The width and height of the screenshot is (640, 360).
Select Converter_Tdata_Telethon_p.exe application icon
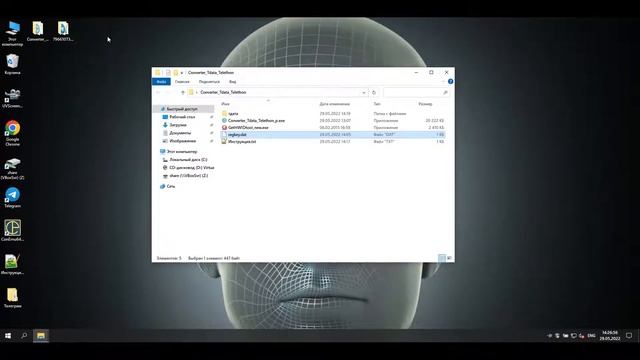click(224, 120)
